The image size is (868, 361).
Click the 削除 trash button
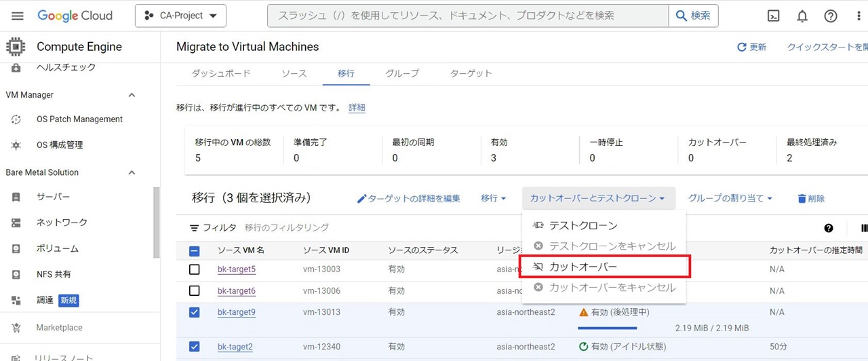pyautogui.click(x=811, y=198)
